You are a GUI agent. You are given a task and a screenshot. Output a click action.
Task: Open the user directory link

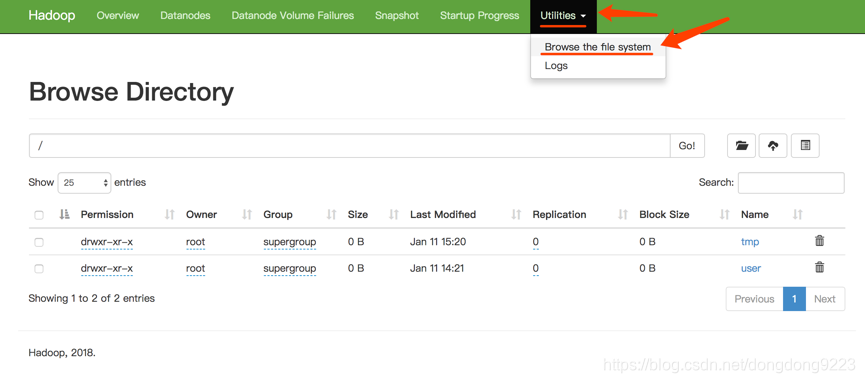coord(751,268)
